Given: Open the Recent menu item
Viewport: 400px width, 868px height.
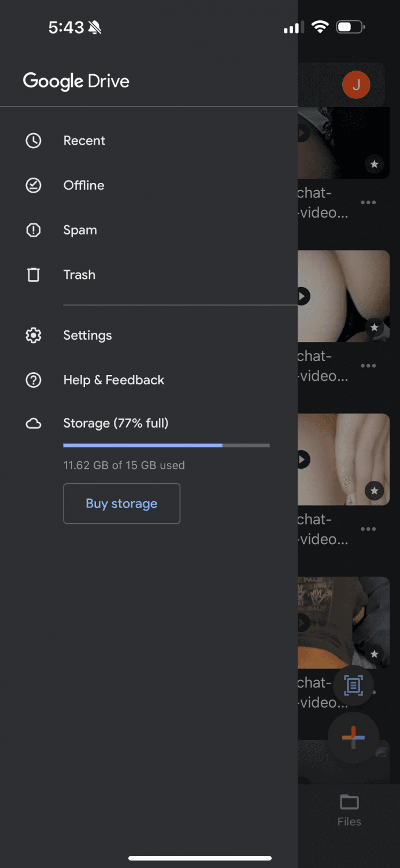Looking at the screenshot, I should [149, 141].
